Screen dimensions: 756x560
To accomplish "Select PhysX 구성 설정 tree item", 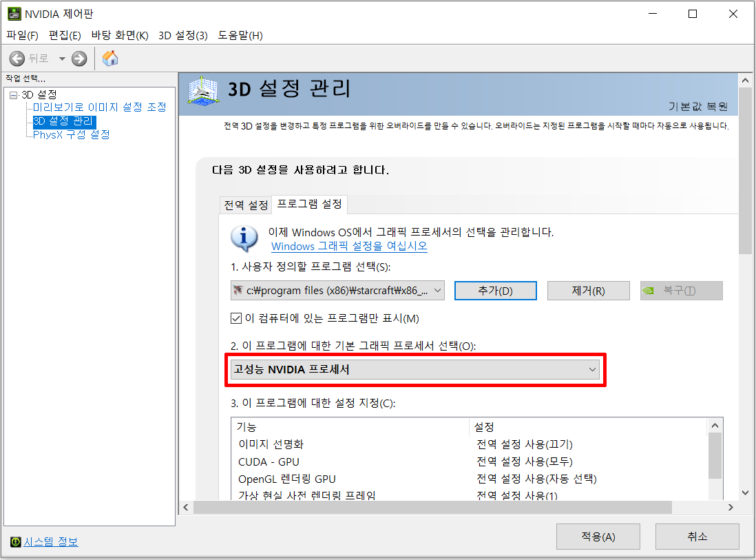I will click(72, 134).
